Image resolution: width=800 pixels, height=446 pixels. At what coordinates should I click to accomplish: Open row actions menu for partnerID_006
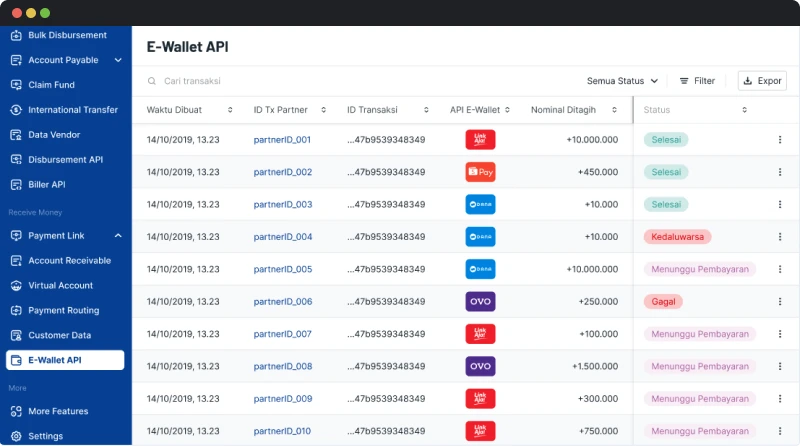pyautogui.click(x=780, y=302)
